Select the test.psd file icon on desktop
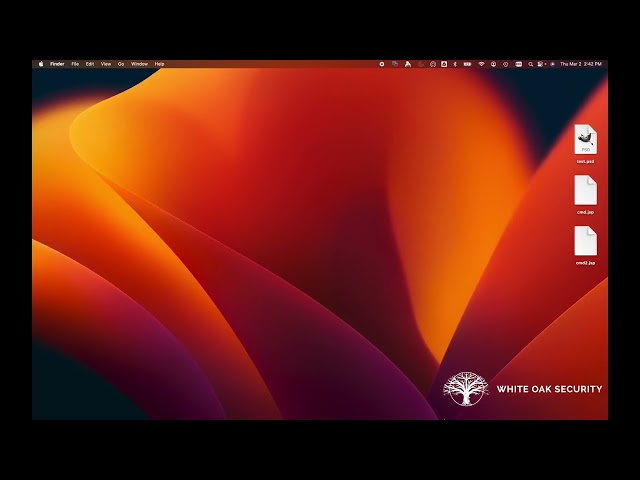The height and width of the screenshot is (480, 640). click(585, 139)
